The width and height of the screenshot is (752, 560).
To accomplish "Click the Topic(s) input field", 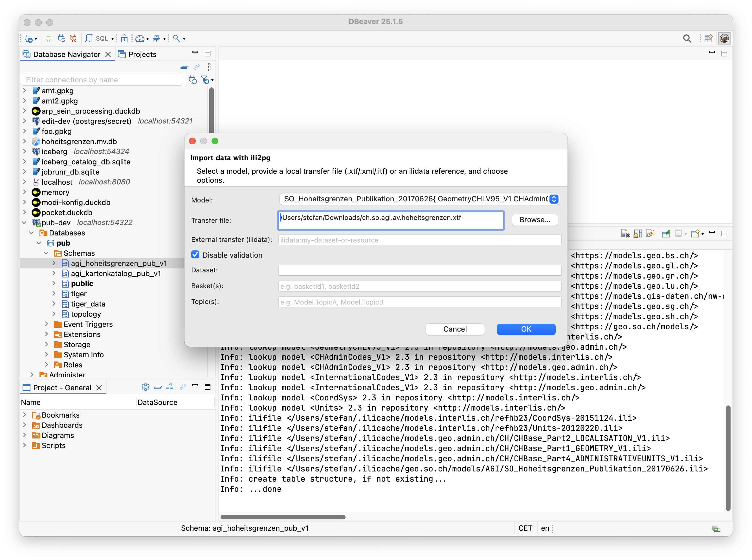I will pyautogui.click(x=420, y=302).
